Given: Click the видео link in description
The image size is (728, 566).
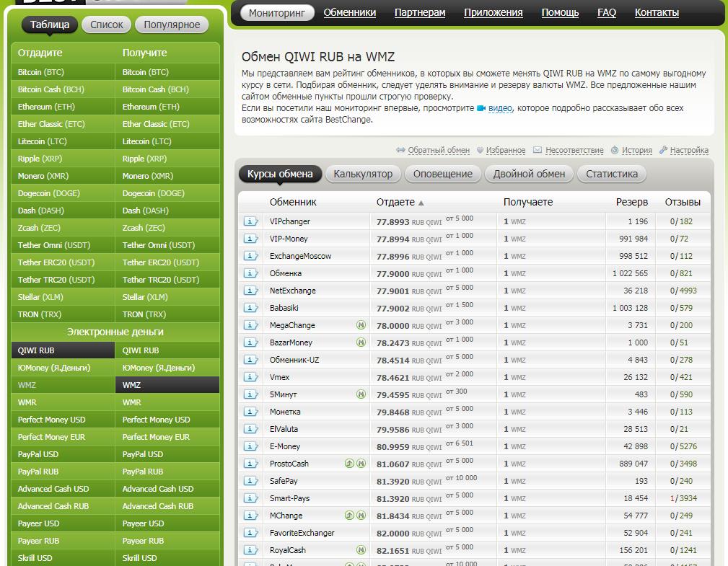Looking at the screenshot, I should 500,108.
